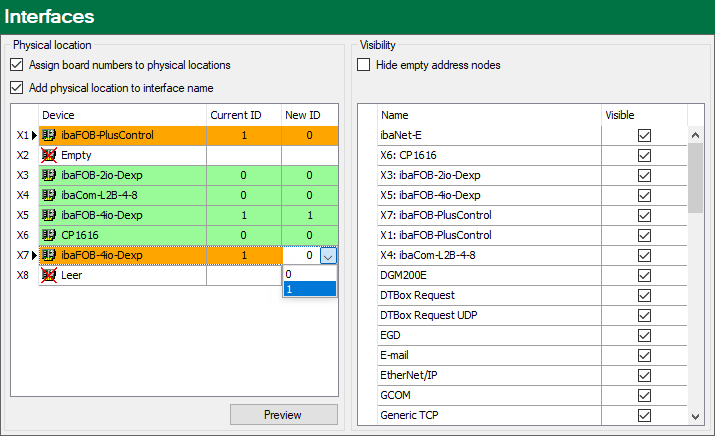Select the CP1616 board icon in X6
Viewport: 715px width, 436px height.
[48, 235]
